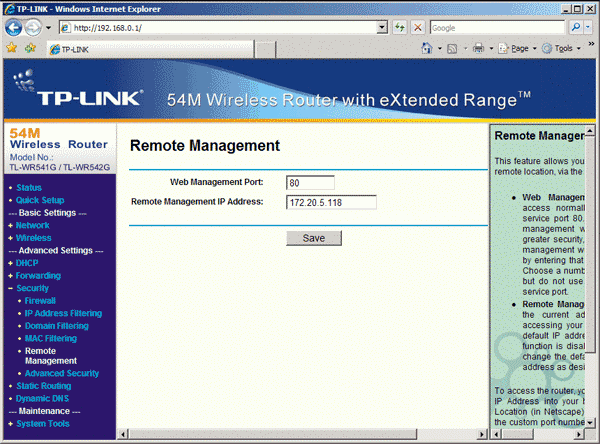Viewport: 600px width, 444px height.
Task: Click the Refresh page icon
Action: click(400, 28)
